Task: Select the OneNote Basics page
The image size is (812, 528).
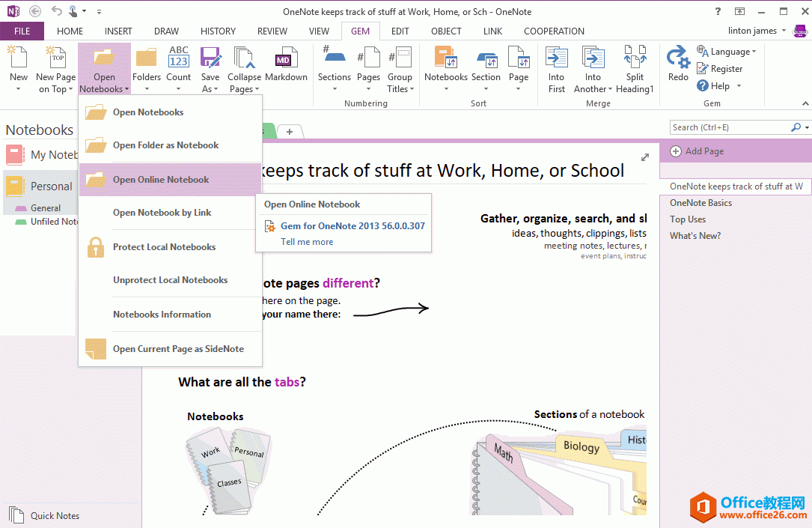Action: (x=700, y=203)
